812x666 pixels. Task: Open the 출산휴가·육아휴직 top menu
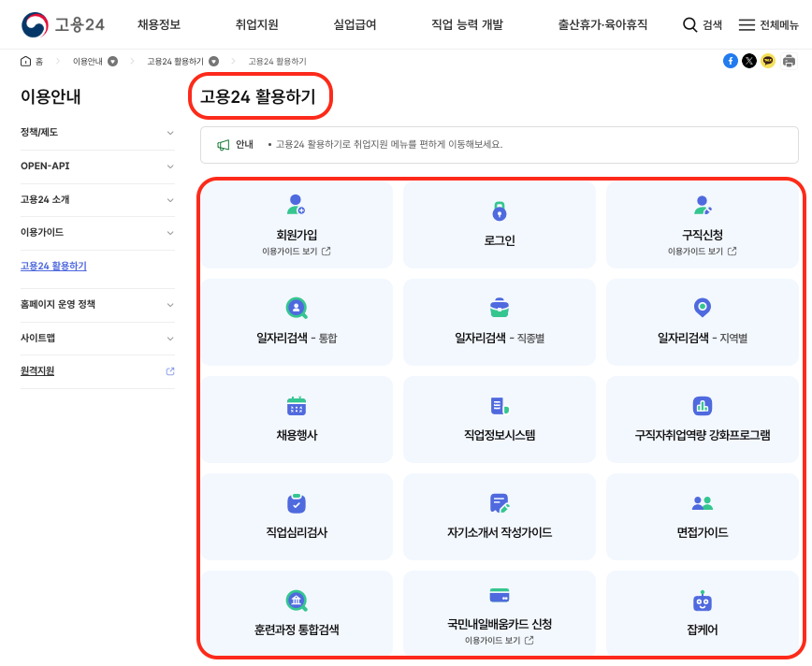[602, 24]
